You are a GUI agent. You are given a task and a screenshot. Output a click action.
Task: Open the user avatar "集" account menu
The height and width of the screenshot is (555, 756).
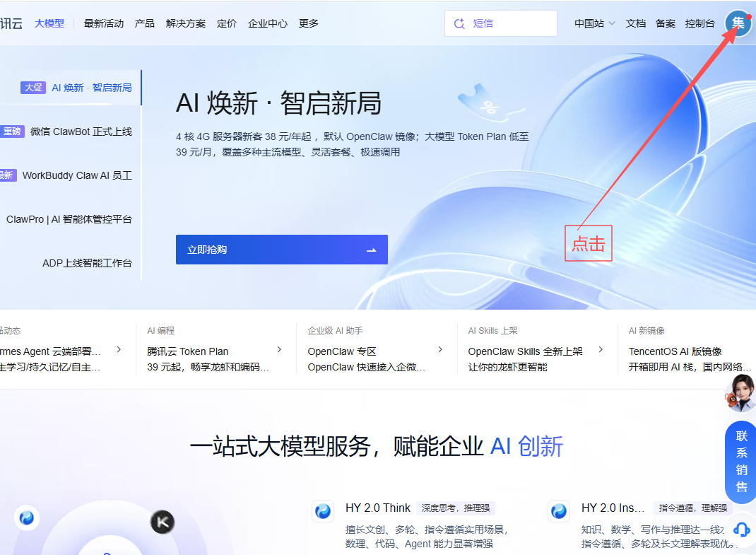[738, 23]
